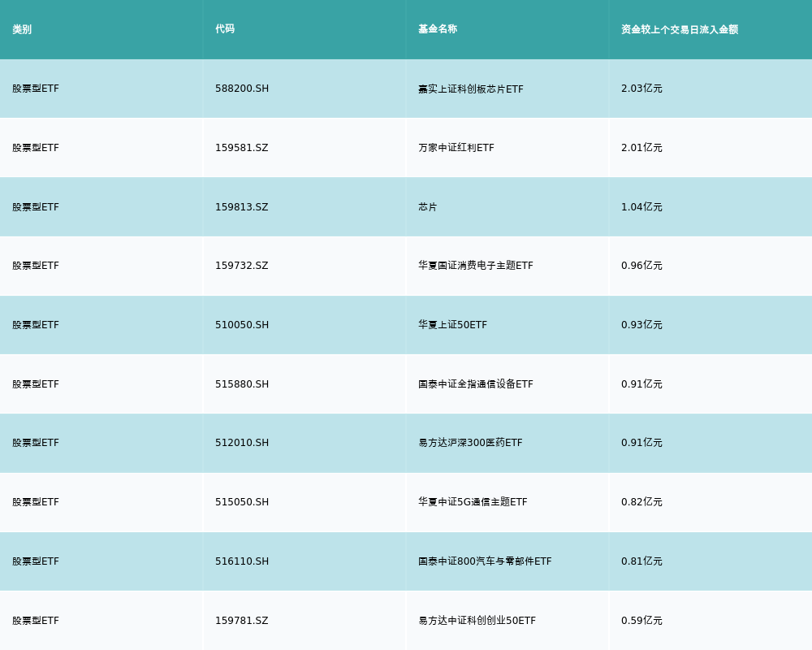Click the 类别 column header
The height and width of the screenshot is (650, 812).
click(22, 29)
